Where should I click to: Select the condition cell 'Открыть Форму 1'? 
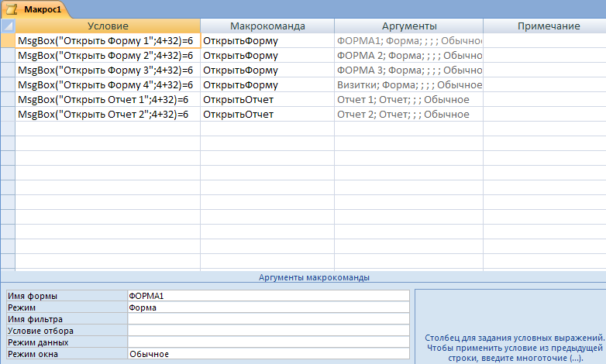(x=108, y=40)
